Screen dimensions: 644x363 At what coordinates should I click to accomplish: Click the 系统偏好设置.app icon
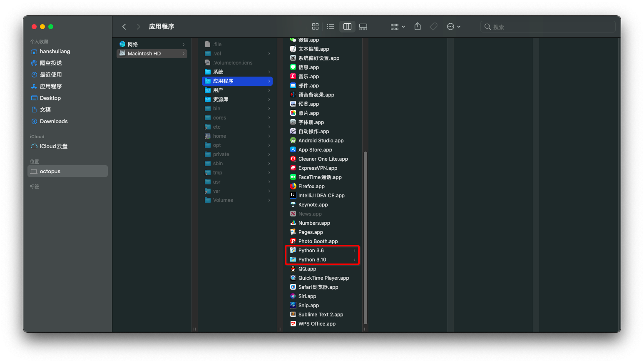point(293,58)
